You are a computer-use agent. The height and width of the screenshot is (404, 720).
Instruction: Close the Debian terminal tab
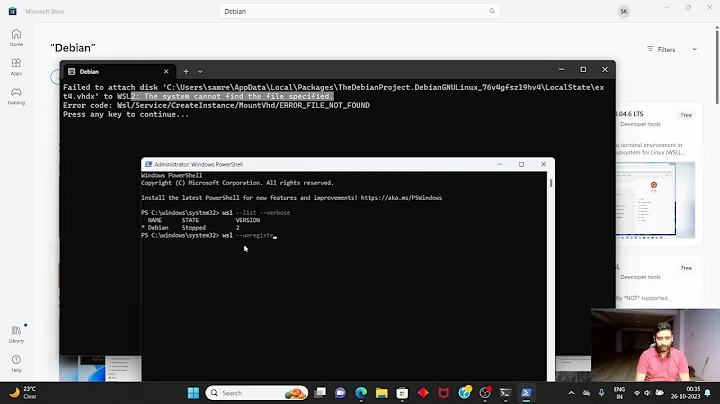166,72
